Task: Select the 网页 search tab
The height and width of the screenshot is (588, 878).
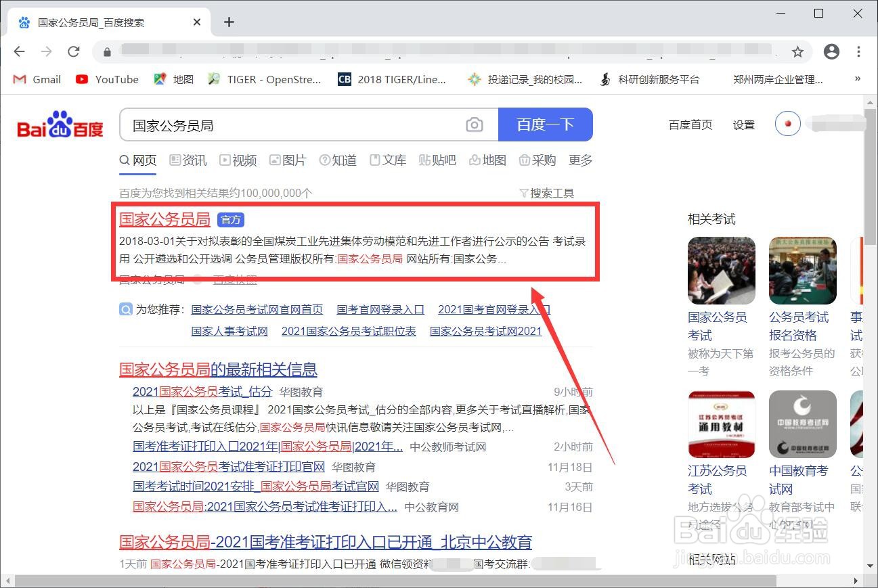Action: [x=138, y=160]
